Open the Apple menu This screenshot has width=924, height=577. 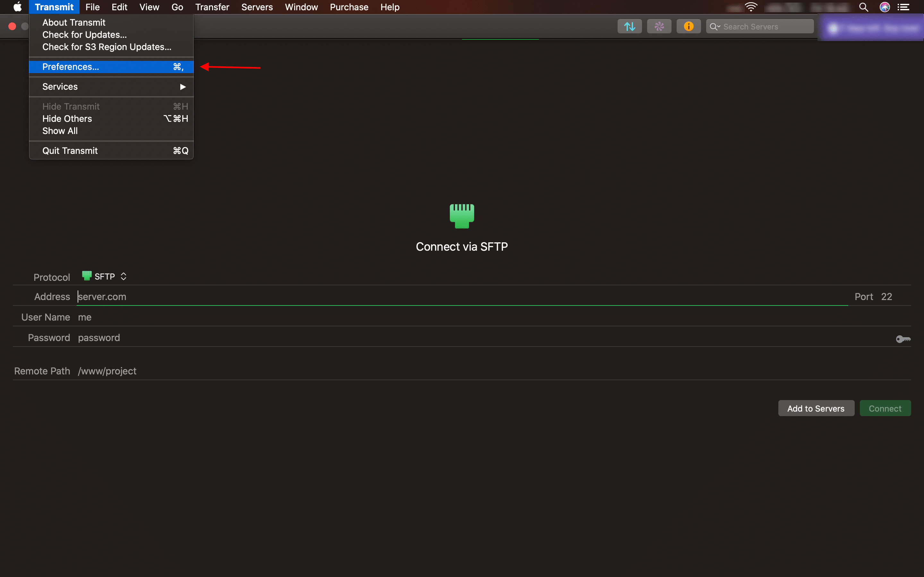[17, 7]
